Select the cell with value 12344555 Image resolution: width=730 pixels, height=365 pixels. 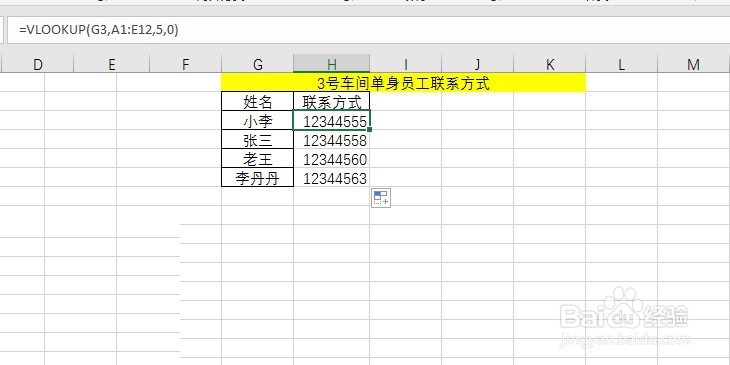point(331,121)
